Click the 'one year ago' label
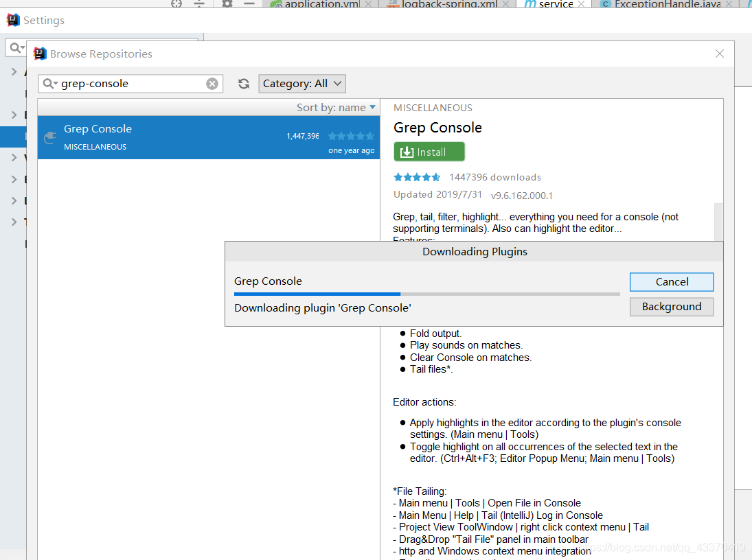 (x=351, y=150)
